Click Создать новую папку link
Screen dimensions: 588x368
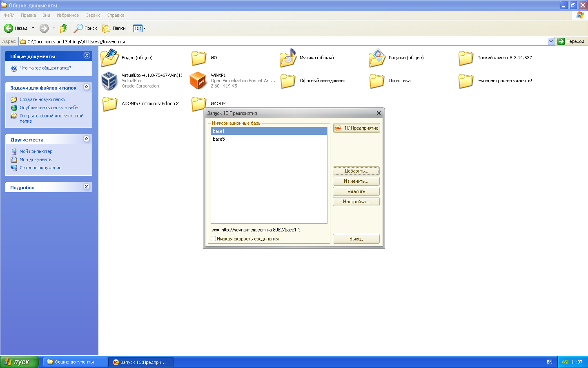pyautogui.click(x=42, y=99)
